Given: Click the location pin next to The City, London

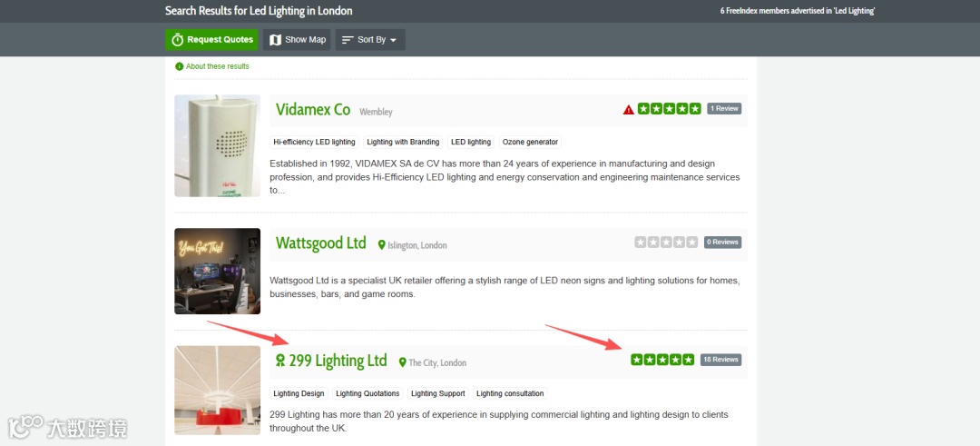Looking at the screenshot, I should coord(403,362).
